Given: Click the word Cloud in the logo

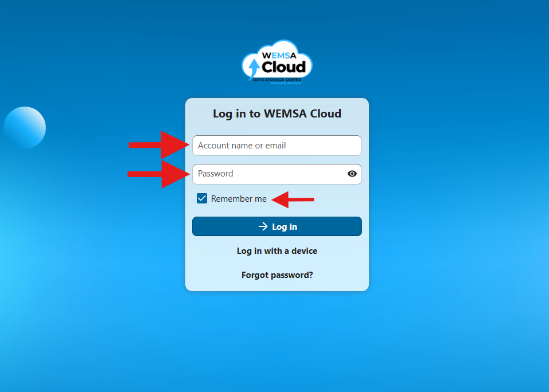Looking at the screenshot, I should 283,67.
